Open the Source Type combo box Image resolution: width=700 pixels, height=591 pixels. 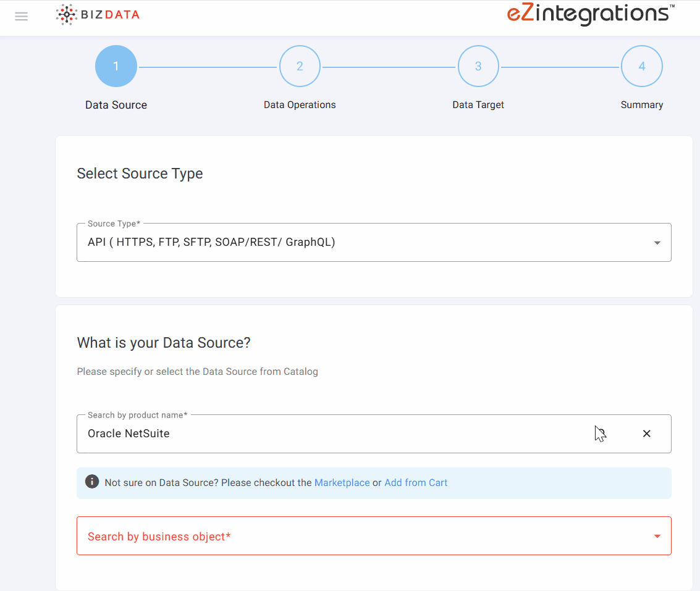365,243
